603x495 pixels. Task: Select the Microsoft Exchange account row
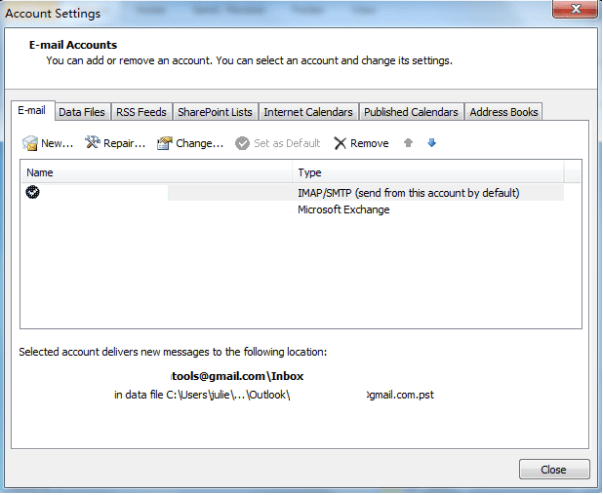[x=293, y=210]
